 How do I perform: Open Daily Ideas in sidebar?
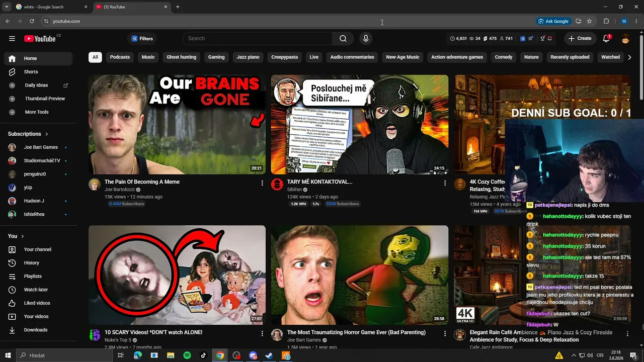(x=39, y=85)
